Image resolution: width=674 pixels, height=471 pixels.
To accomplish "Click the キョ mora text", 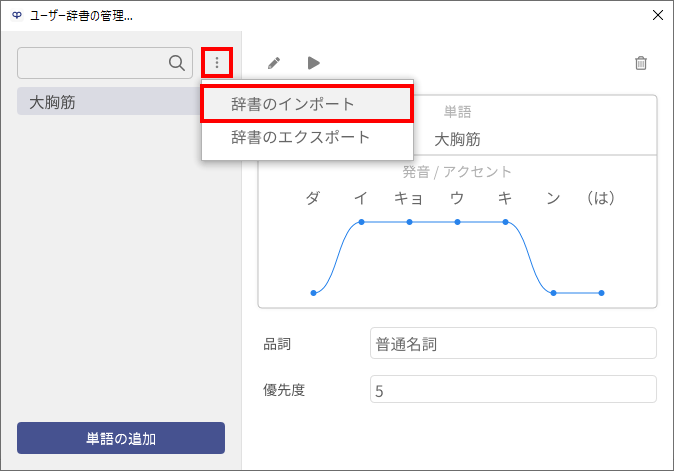I will 409,198.
